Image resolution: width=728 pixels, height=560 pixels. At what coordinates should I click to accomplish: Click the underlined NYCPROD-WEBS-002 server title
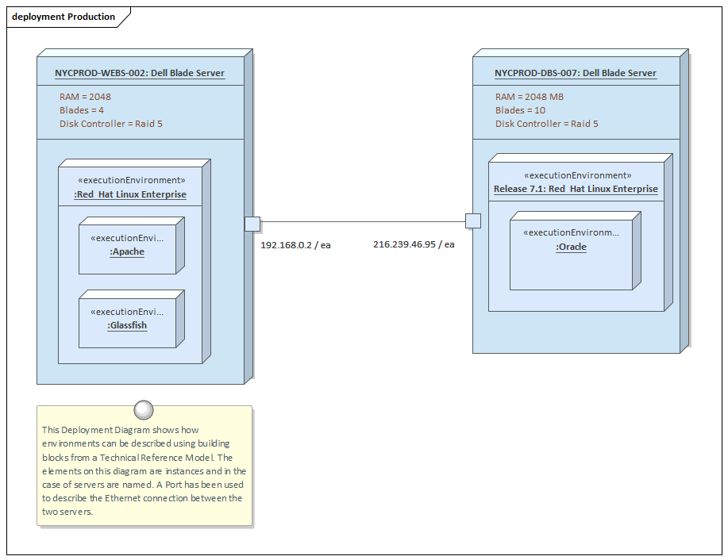pyautogui.click(x=140, y=72)
